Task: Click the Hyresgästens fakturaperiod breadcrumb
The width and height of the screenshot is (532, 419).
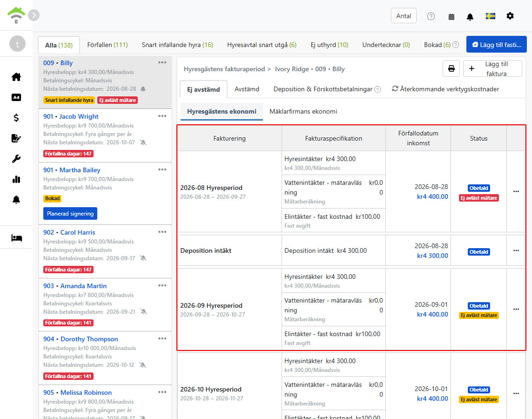Action: pos(224,69)
